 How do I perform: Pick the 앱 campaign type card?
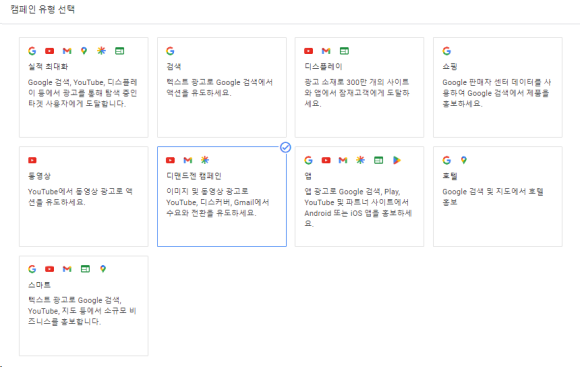click(x=359, y=196)
